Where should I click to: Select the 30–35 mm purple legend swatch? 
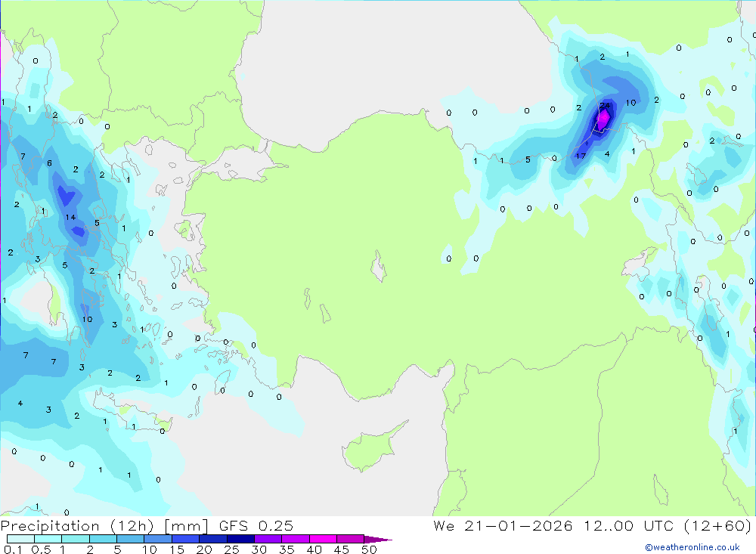pyautogui.click(x=268, y=539)
